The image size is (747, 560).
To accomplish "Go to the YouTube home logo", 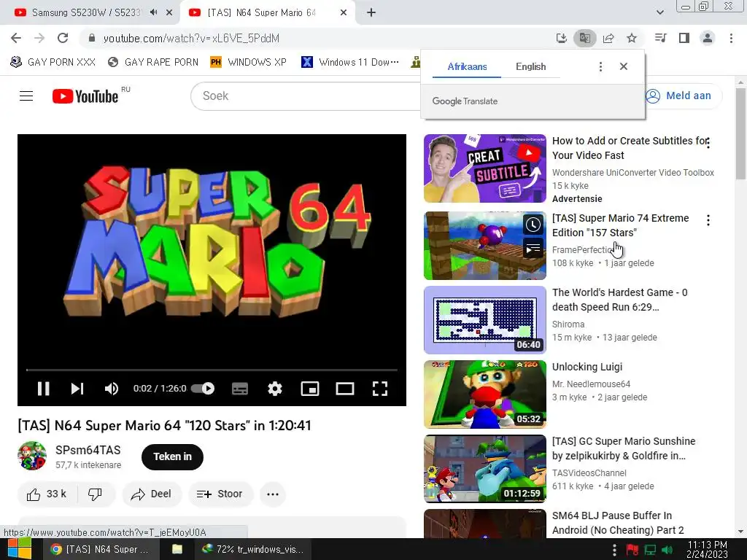I will coord(85,96).
